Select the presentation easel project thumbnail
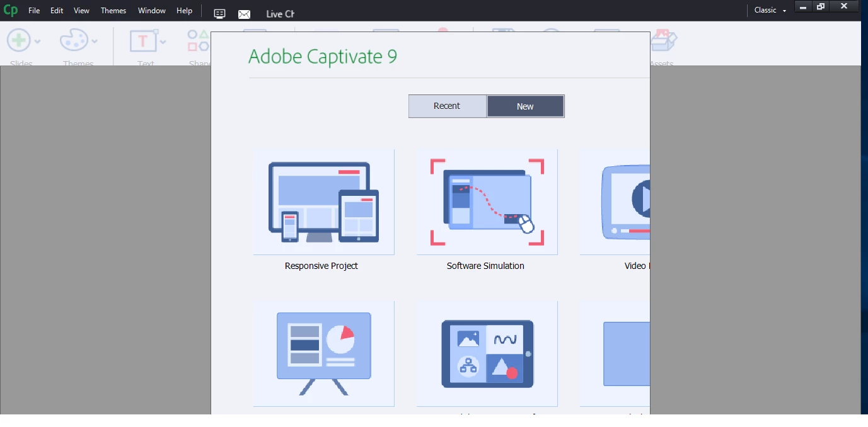Image resolution: width=868 pixels, height=427 pixels. 324,353
